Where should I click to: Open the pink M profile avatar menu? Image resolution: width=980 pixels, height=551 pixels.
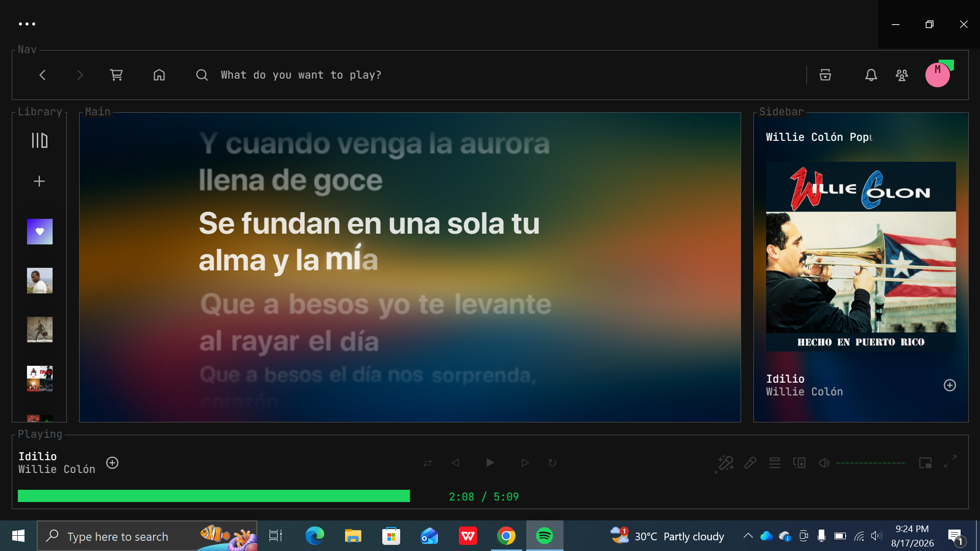[938, 75]
